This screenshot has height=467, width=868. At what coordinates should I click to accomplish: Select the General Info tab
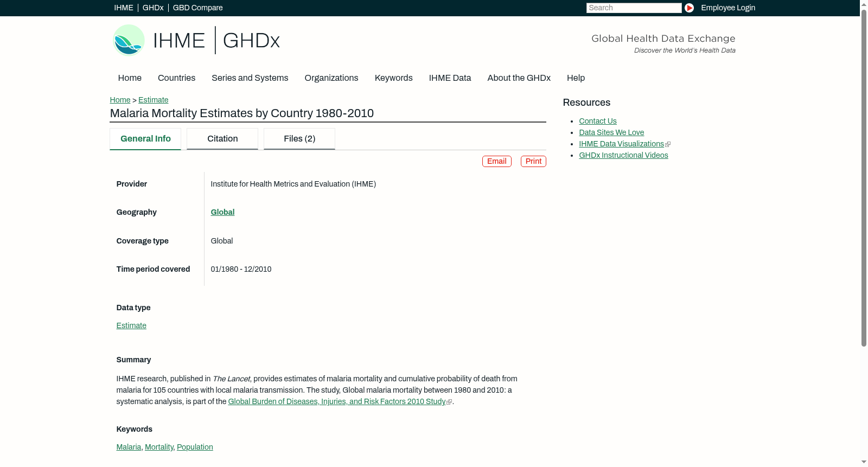pos(145,139)
